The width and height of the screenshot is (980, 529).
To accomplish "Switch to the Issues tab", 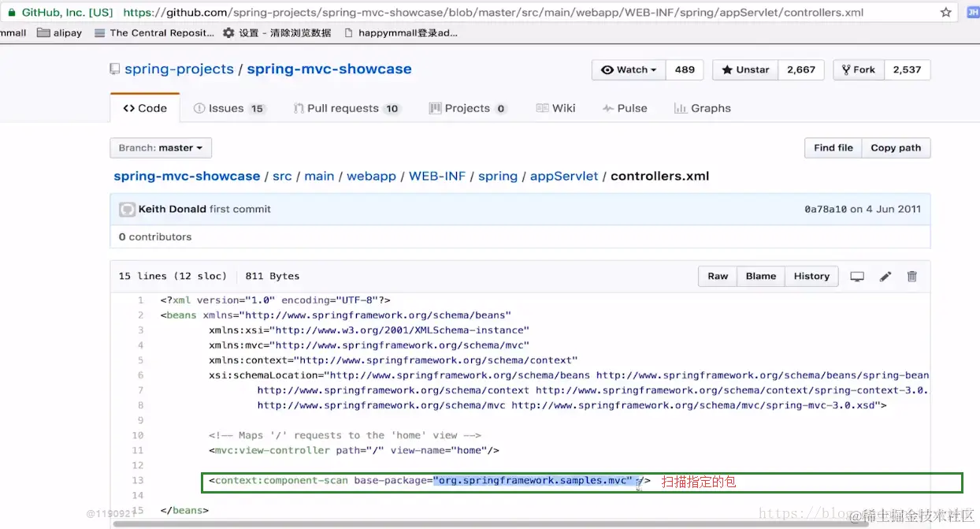I will (229, 108).
